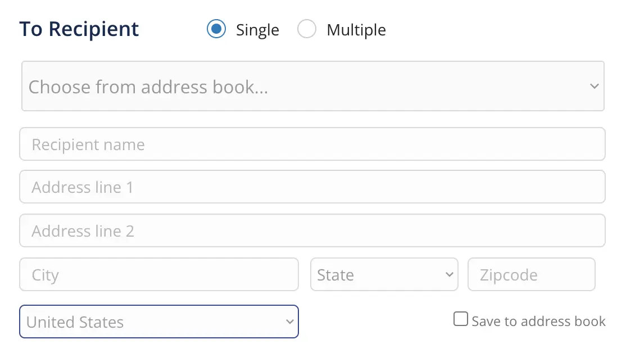Select the Multiple recipient radio button
This screenshot has height=362, width=644.
pyautogui.click(x=307, y=29)
